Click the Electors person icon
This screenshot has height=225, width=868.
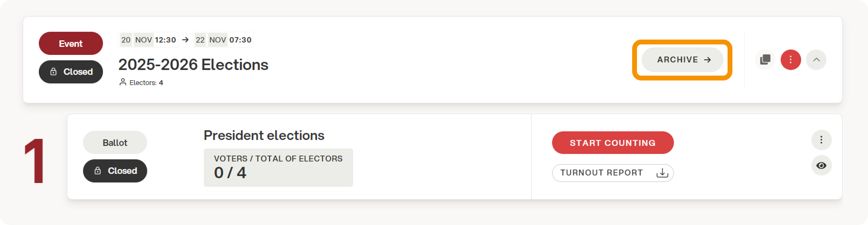[x=123, y=82]
